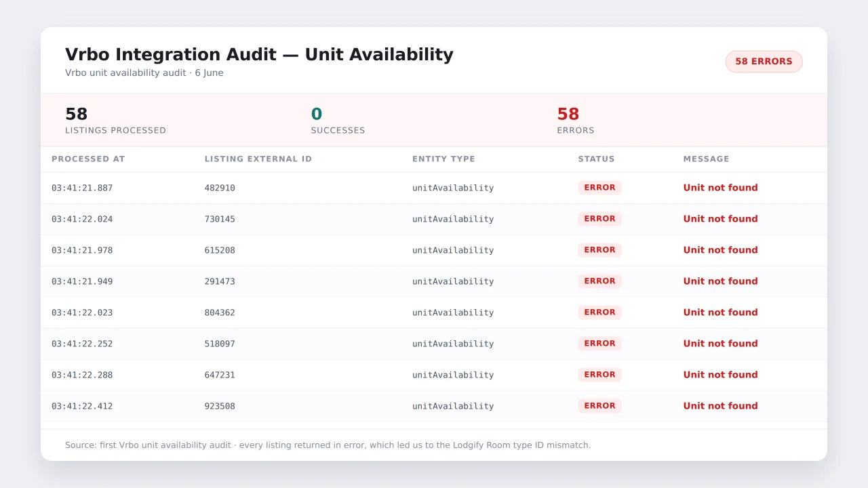Click the 58 Listings Processed stat
The height and width of the screenshot is (488, 868).
pyautogui.click(x=115, y=120)
